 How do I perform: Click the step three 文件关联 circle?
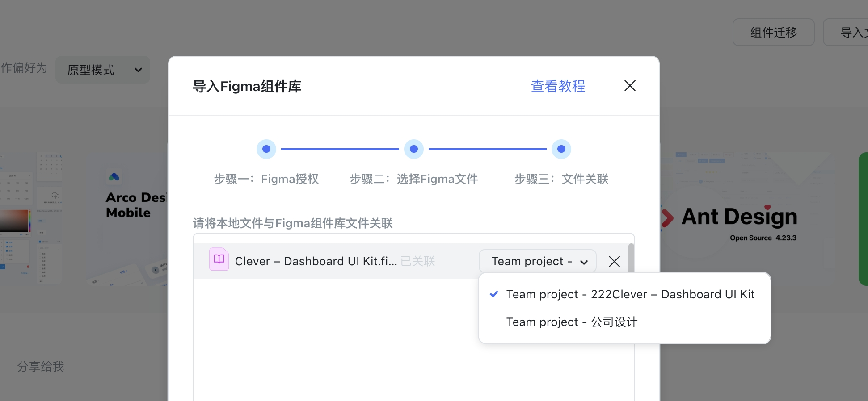pos(561,149)
